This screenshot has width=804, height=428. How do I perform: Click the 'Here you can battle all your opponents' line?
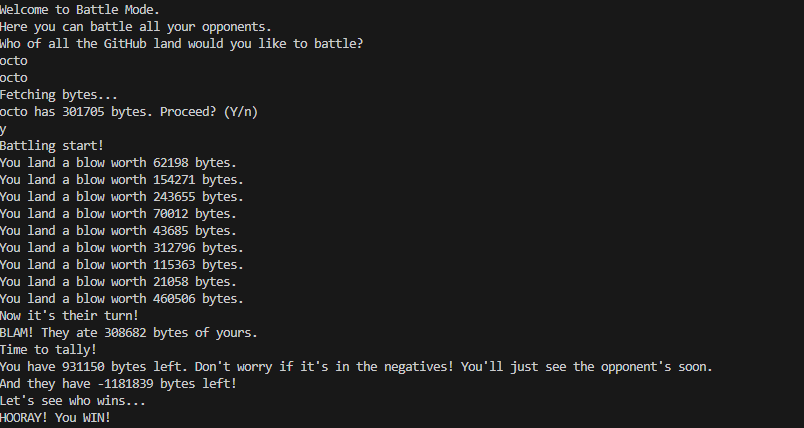click(x=136, y=27)
